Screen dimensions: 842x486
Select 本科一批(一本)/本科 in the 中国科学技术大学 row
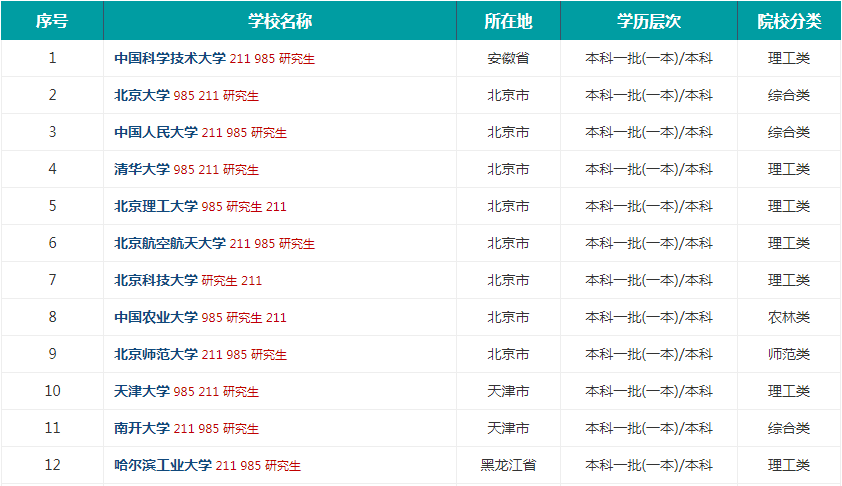[649, 58]
